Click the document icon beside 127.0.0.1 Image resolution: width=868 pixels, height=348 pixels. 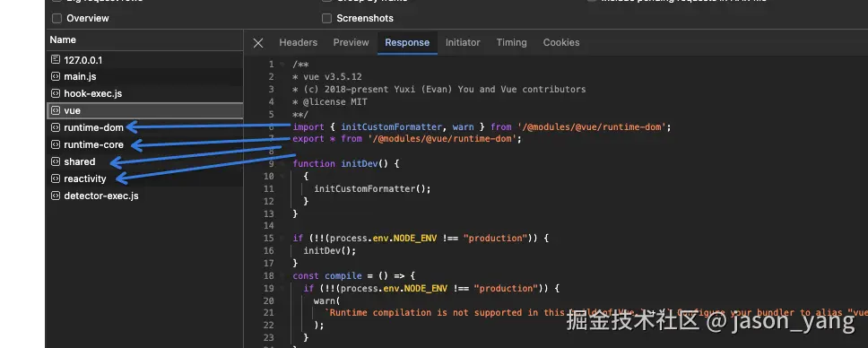pyautogui.click(x=56, y=59)
